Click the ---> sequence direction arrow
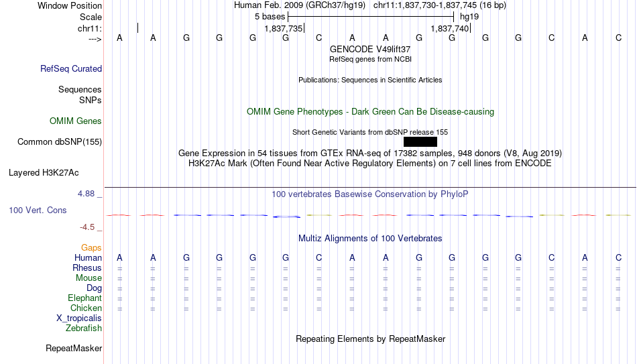Viewport: 637px width, 364px height. (x=95, y=39)
